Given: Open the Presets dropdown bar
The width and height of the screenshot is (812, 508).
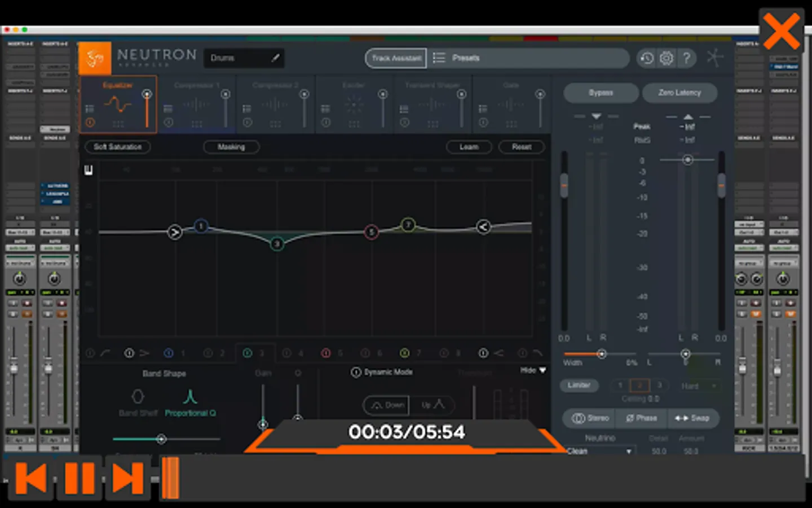Looking at the screenshot, I should [x=529, y=58].
